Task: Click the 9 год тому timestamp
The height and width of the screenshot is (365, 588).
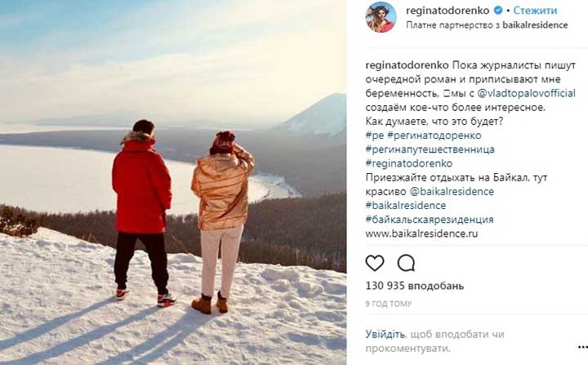Action: pos(389,304)
